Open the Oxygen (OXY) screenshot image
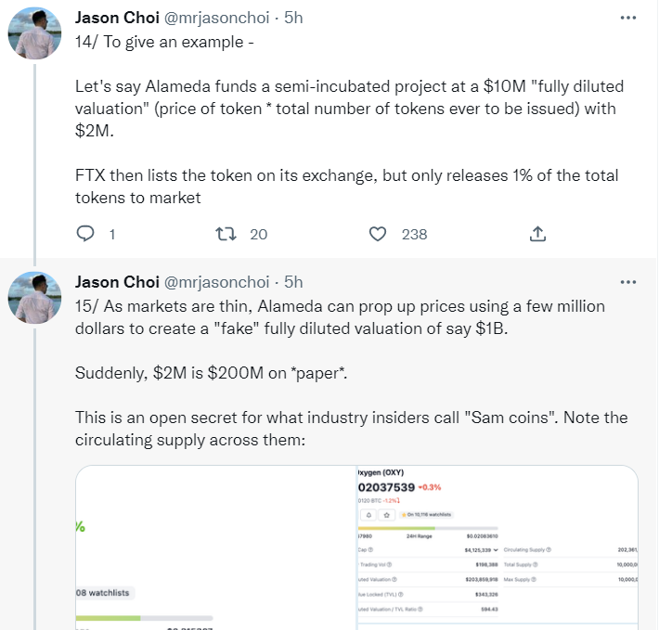 pyautogui.click(x=497, y=547)
